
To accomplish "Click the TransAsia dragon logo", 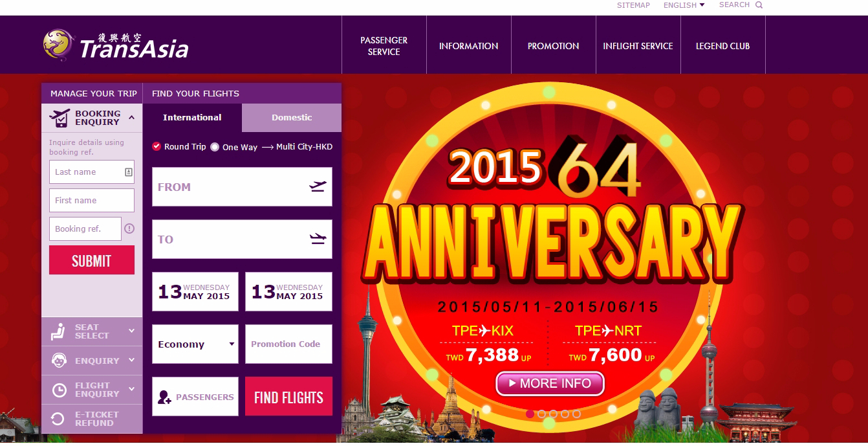I will (x=58, y=45).
